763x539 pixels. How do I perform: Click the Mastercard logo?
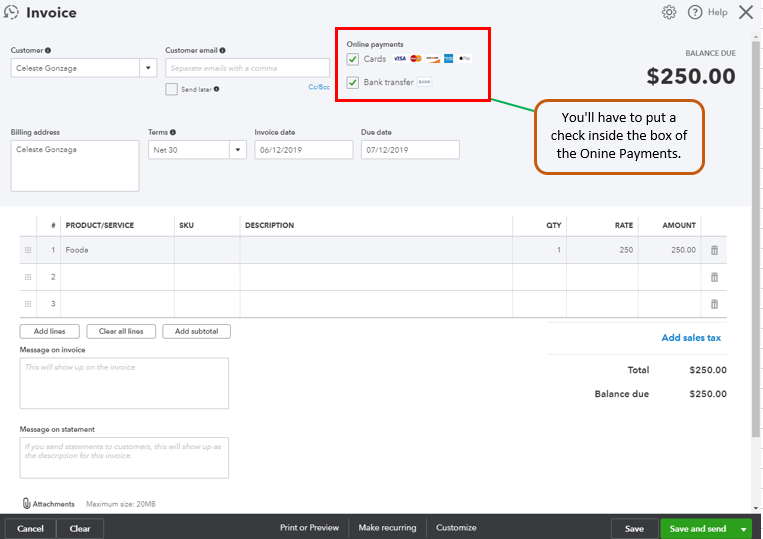point(416,58)
